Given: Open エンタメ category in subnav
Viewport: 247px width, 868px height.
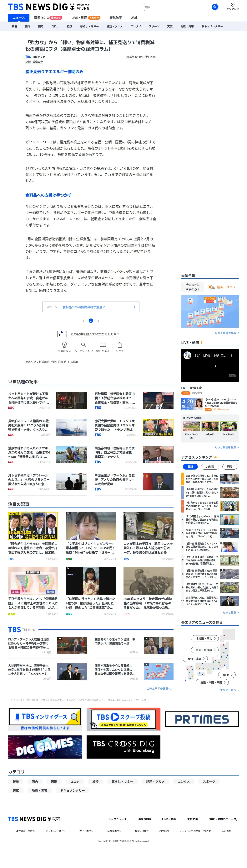Looking at the screenshot, I should 136,26.
